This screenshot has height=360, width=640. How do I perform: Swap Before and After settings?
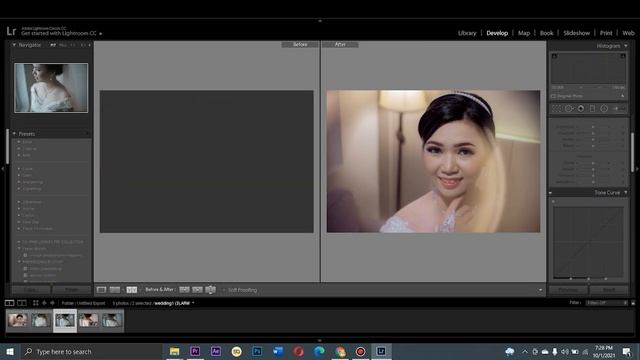pos(210,290)
